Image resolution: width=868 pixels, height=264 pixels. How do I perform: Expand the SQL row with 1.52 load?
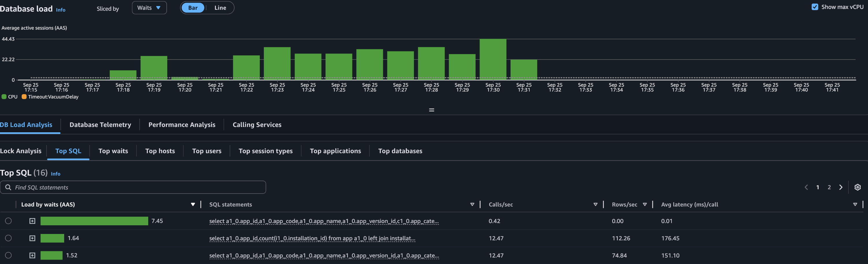coord(32,255)
